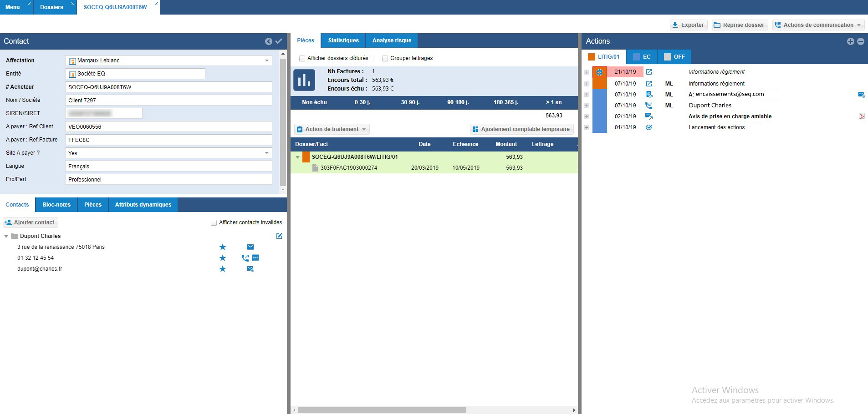
Task: Open the Action de traitement dropdown
Action: coord(332,129)
